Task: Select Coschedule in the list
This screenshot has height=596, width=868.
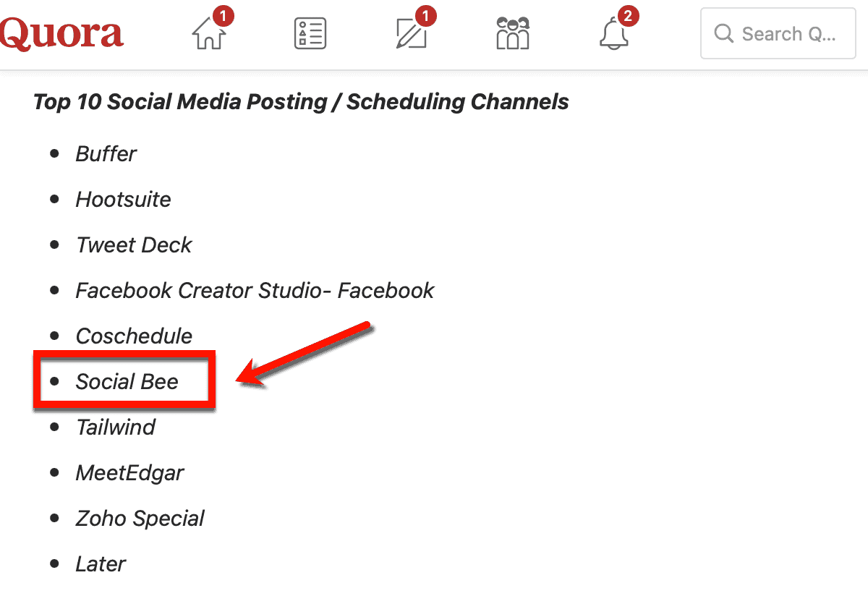Action: click(134, 336)
